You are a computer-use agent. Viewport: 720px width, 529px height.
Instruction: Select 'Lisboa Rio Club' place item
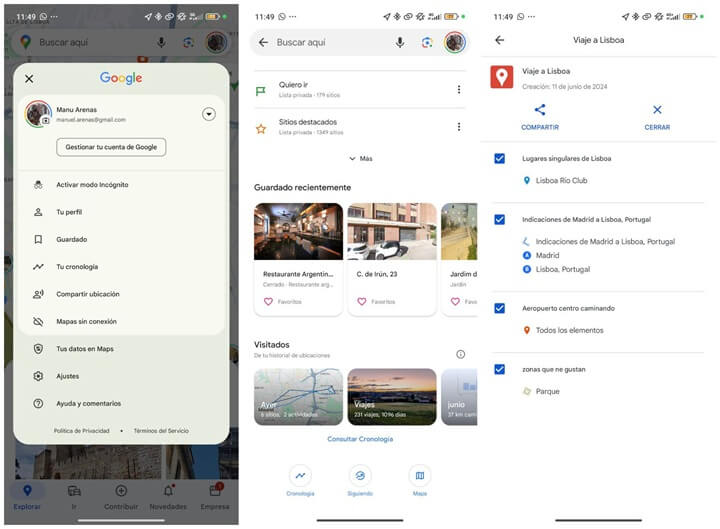tap(556, 180)
